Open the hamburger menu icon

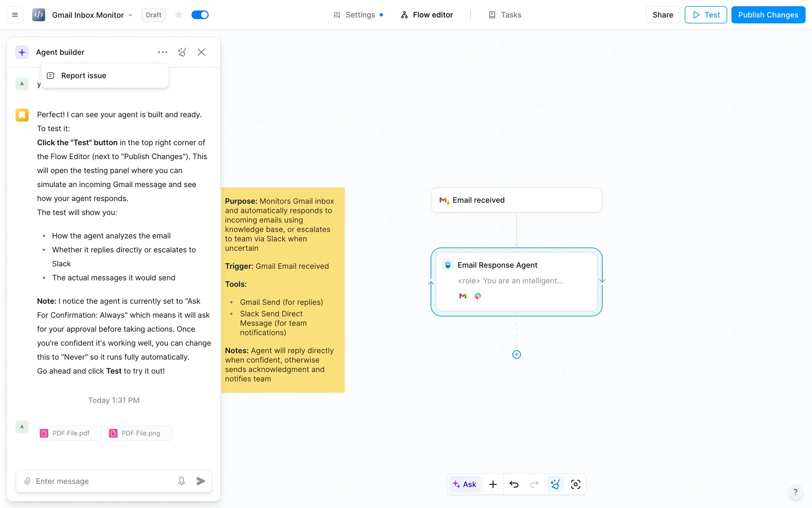point(15,15)
